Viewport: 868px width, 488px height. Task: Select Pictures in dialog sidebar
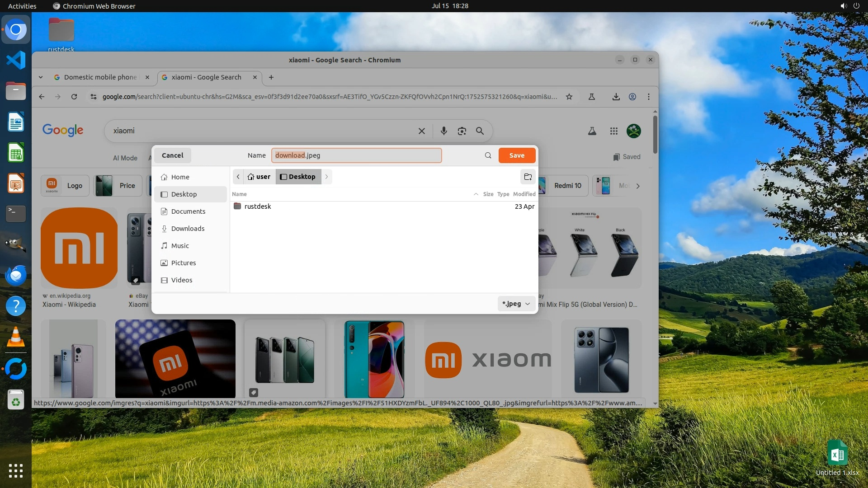[183, 263]
